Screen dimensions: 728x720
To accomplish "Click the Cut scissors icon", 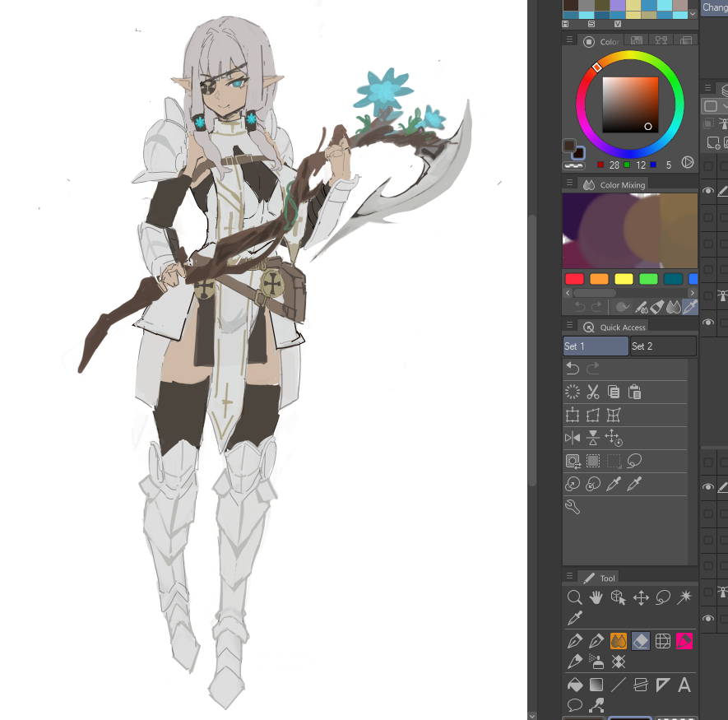I will point(593,392).
